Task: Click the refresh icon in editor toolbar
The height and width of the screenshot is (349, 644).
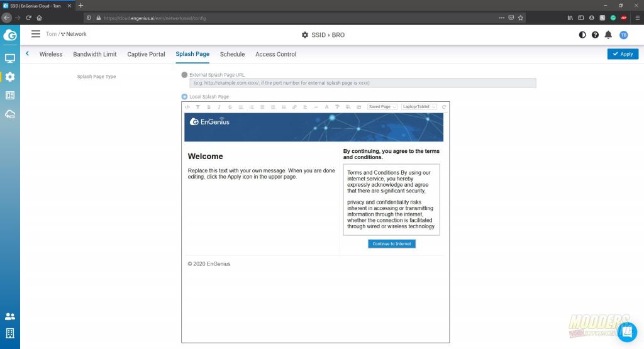Action: (x=444, y=107)
